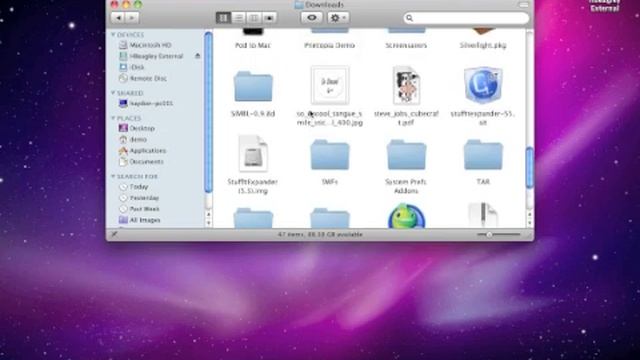Select the external drive icon on desktop
The height and width of the screenshot is (360, 640).
(604, 5)
